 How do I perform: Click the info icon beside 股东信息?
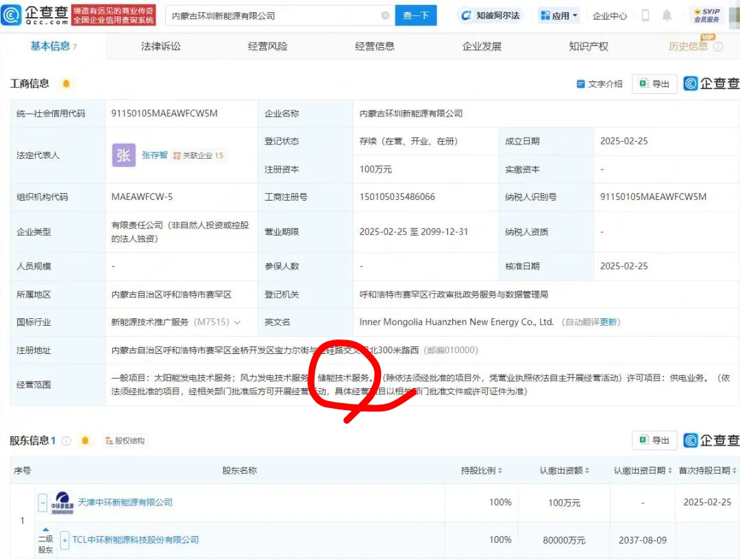tap(66, 441)
